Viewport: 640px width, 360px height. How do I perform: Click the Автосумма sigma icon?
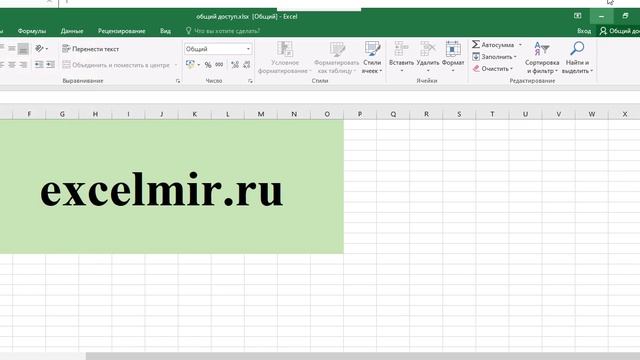point(476,44)
